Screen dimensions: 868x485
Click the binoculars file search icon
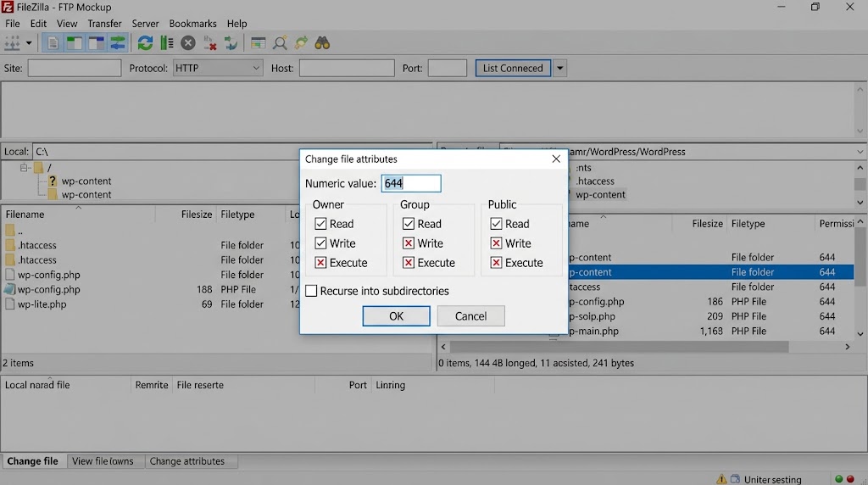coord(322,42)
